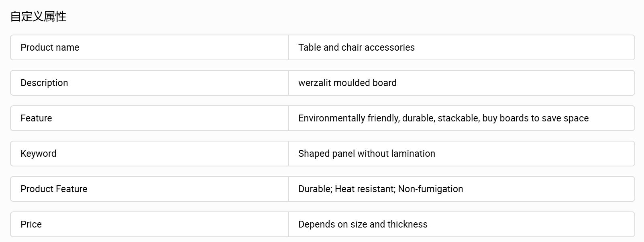Click the Depends on size and thickness value
644x242 pixels.
[x=363, y=224]
